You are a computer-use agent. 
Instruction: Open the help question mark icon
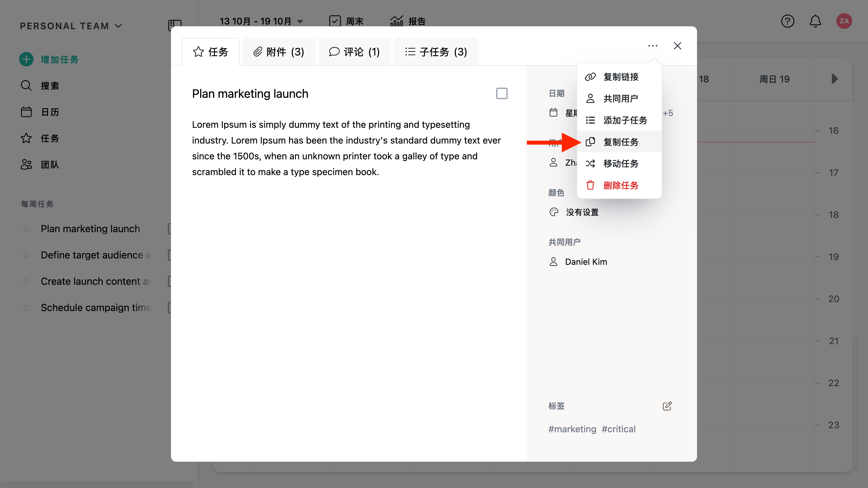pos(788,21)
